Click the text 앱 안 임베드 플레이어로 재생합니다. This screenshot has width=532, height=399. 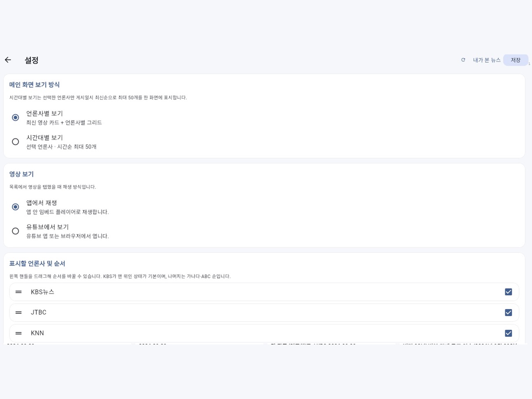68,212
